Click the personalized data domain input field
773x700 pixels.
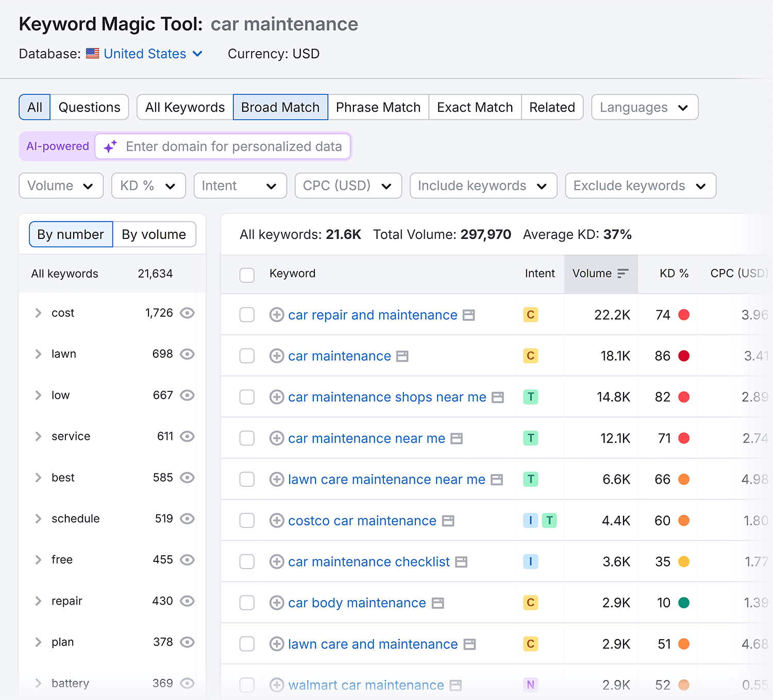click(223, 147)
